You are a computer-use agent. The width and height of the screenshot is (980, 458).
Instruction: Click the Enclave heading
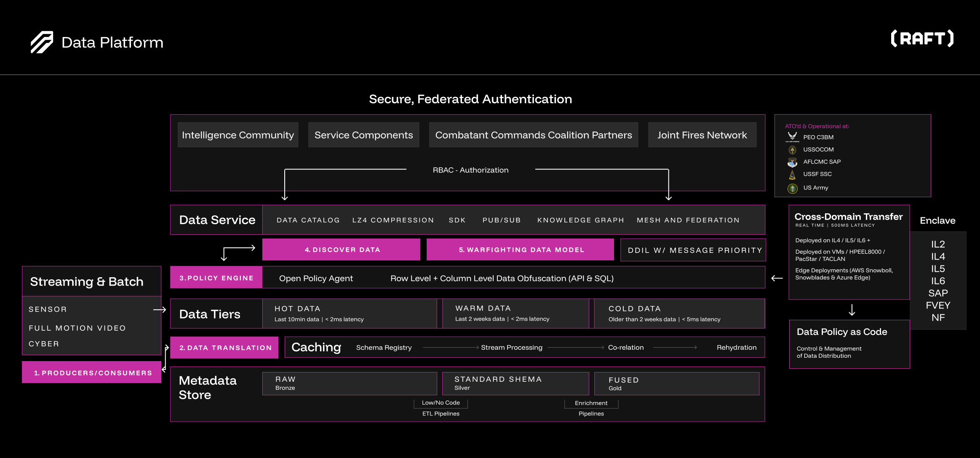point(937,220)
